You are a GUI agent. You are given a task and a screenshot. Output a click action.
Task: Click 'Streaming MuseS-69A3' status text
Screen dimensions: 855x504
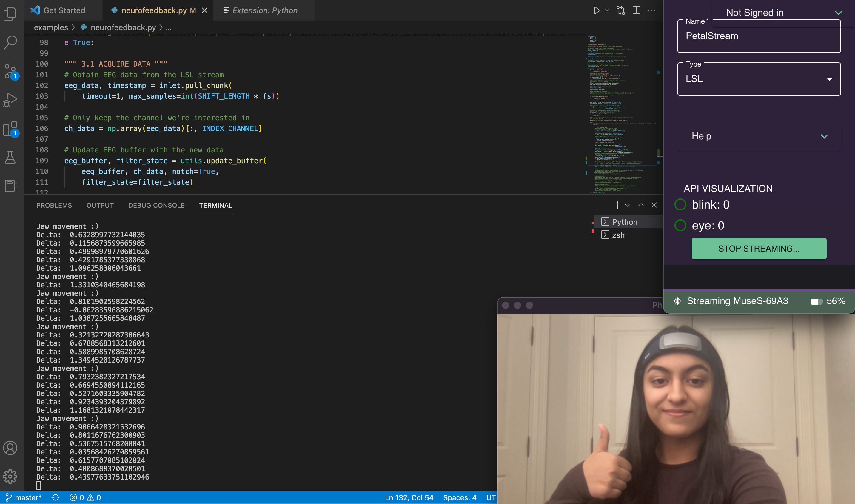[737, 301]
